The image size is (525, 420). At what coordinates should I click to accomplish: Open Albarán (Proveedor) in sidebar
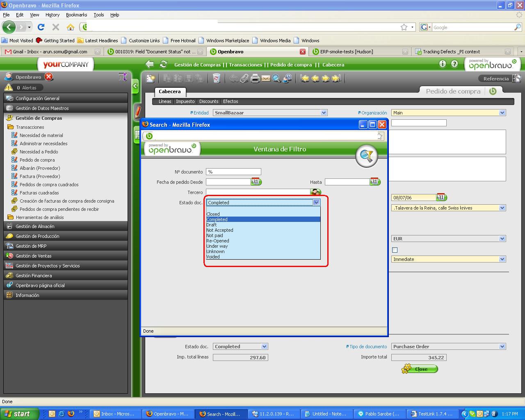pos(40,168)
